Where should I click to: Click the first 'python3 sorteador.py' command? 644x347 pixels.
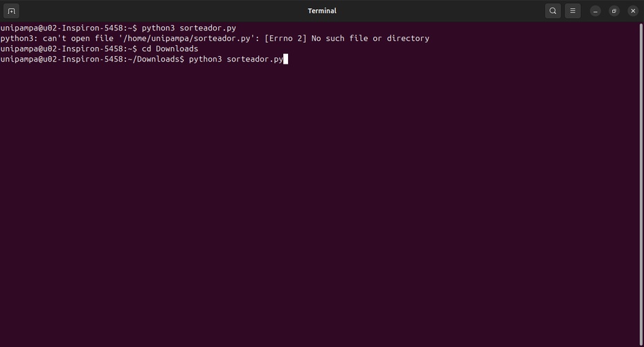pyautogui.click(x=189, y=28)
